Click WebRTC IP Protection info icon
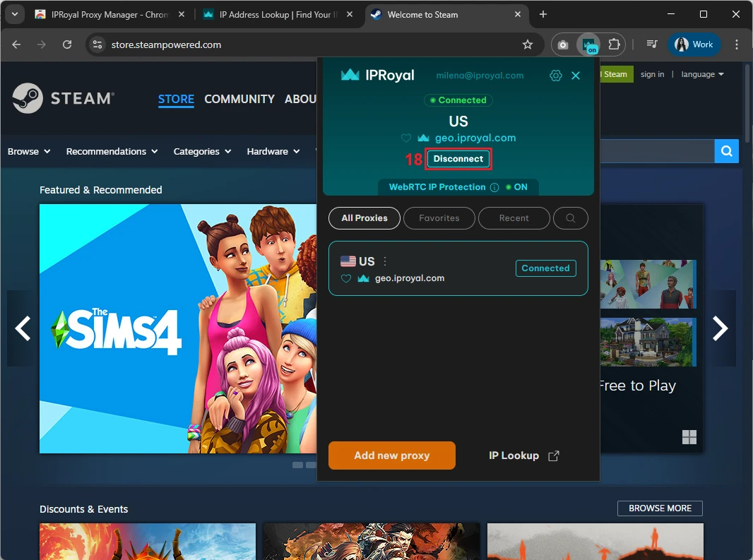Image resolution: width=753 pixels, height=560 pixels. coord(494,187)
